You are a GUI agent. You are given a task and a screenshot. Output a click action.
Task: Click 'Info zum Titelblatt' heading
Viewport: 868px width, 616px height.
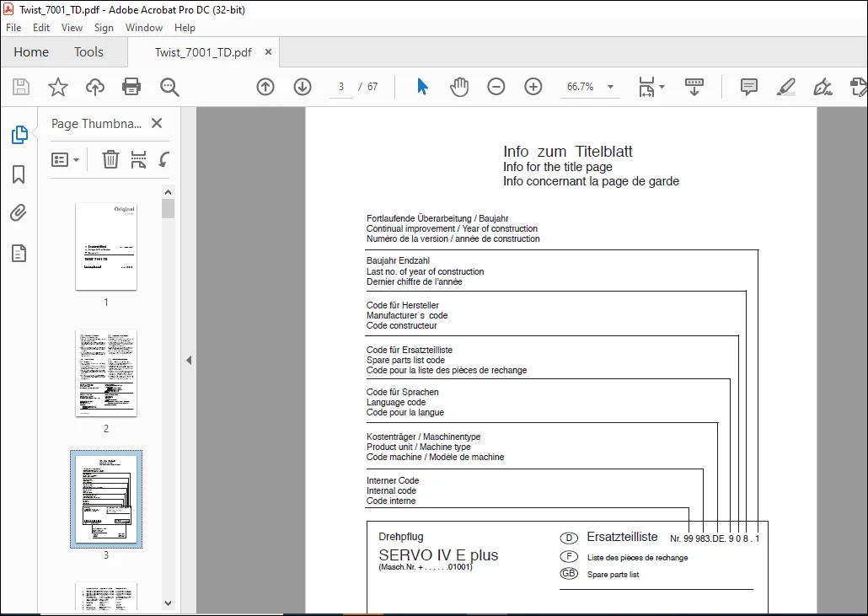coord(567,152)
